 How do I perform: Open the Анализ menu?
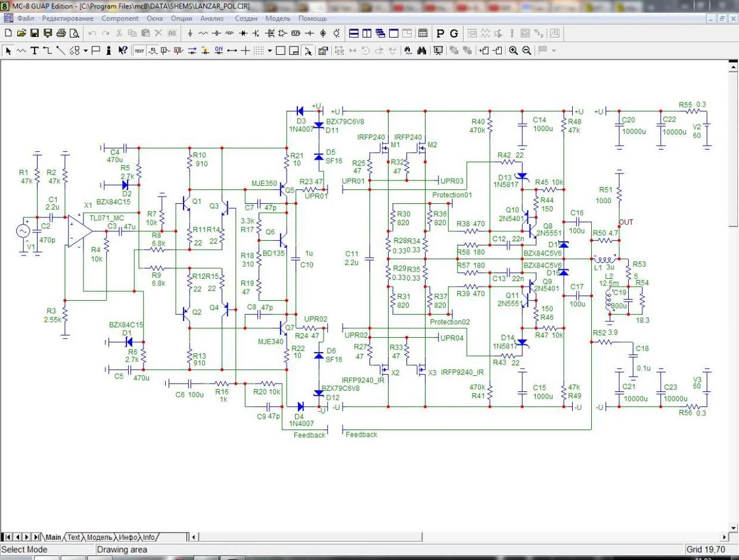tap(212, 18)
